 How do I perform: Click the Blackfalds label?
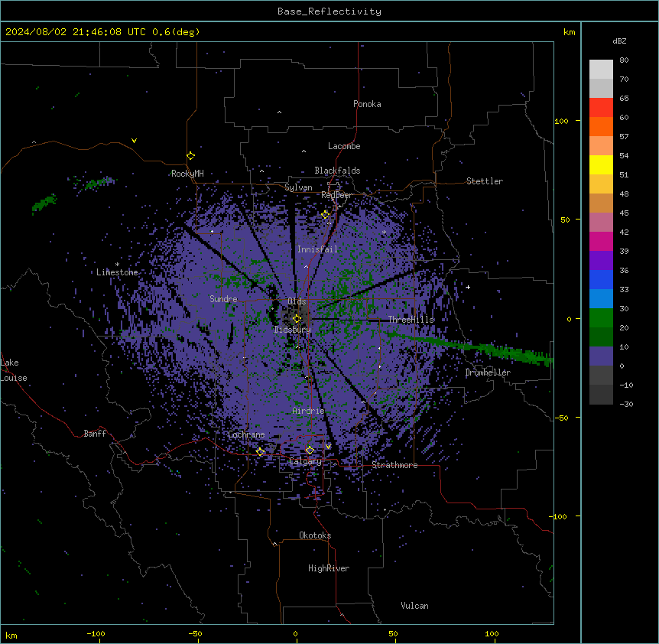[x=337, y=171]
